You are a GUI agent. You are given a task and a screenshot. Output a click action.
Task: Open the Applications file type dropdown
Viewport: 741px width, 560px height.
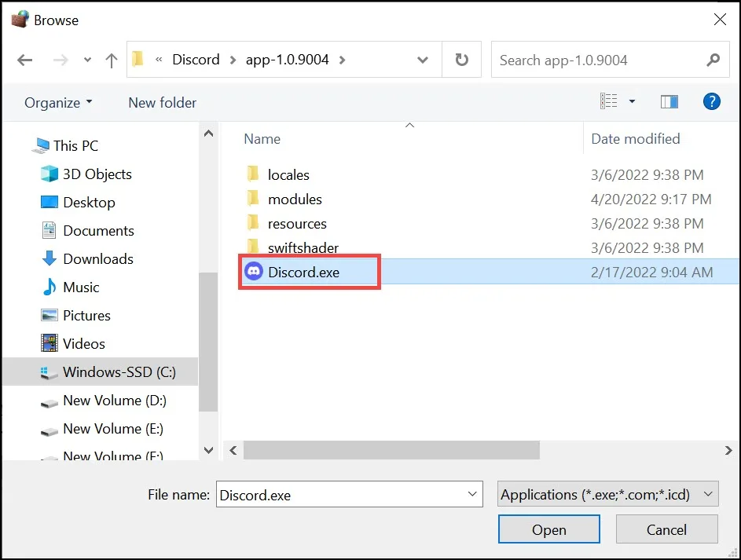pyautogui.click(x=607, y=494)
